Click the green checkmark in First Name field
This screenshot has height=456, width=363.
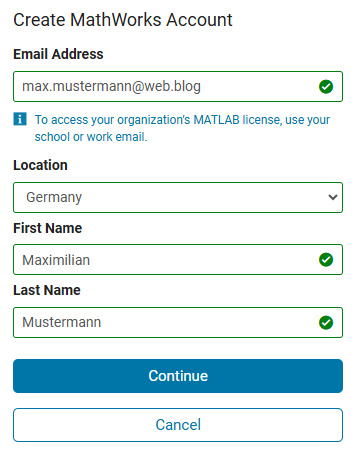[326, 260]
